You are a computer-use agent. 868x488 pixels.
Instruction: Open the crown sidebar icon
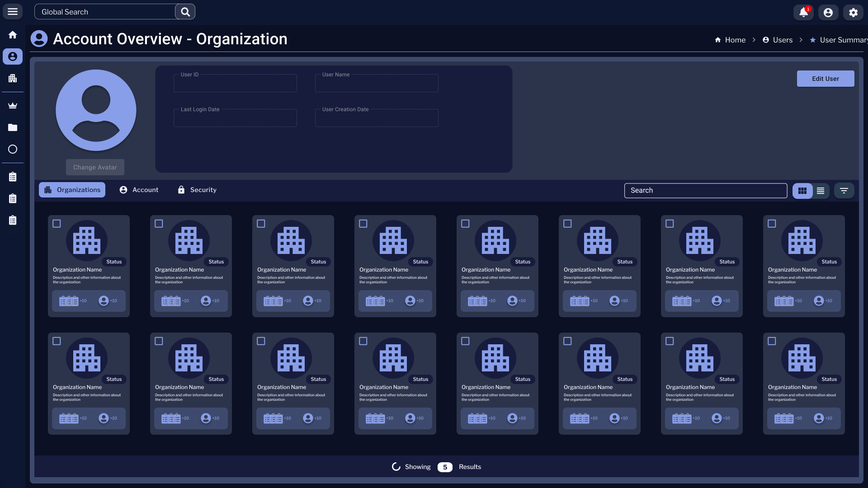point(13,106)
